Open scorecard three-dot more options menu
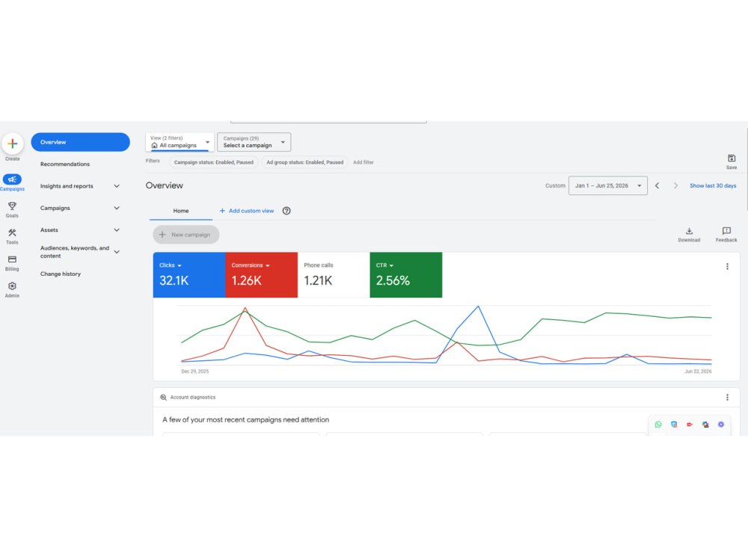 click(x=727, y=267)
